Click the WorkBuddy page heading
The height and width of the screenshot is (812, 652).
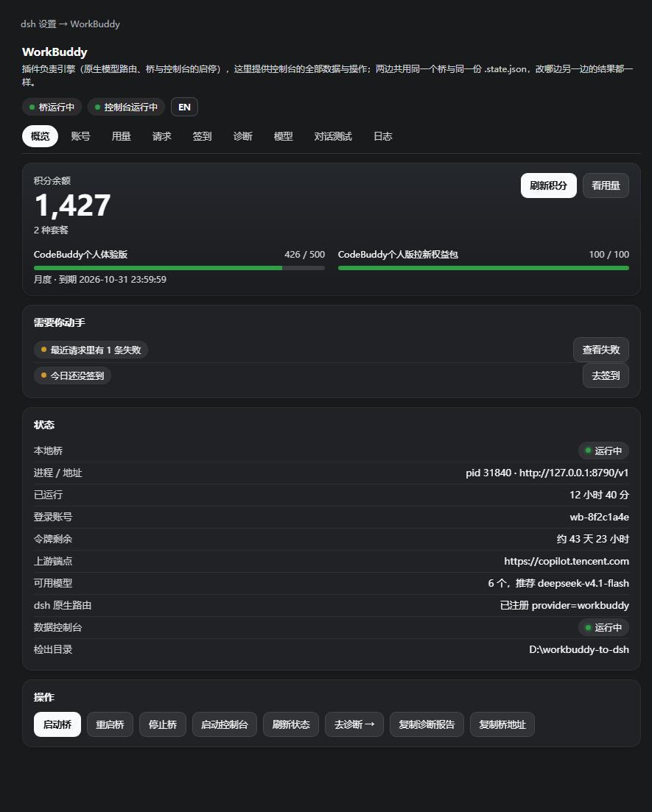tap(55, 52)
